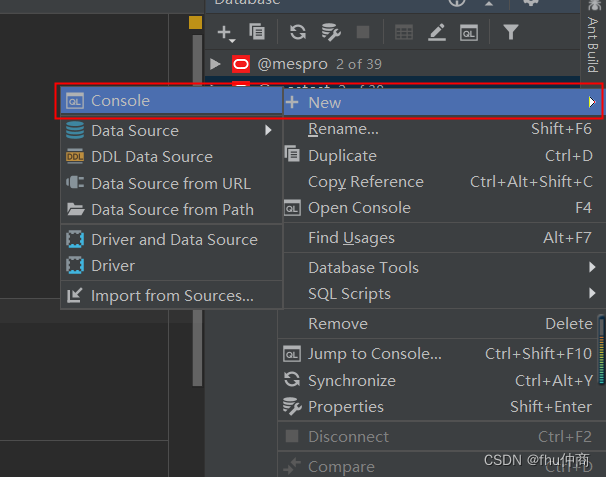The width and height of the screenshot is (606, 477).
Task: Click the Open Console QL icon
Action: (292, 208)
